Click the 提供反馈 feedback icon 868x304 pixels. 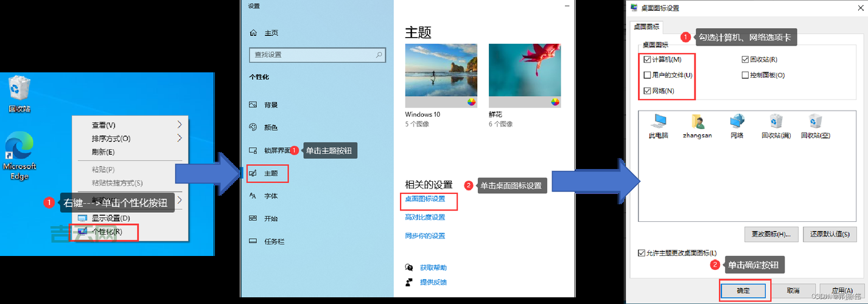coord(410,282)
